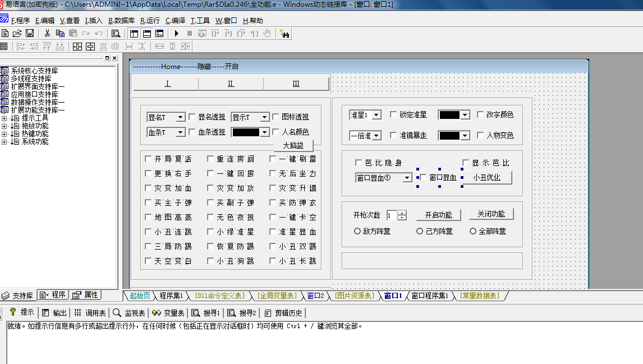Expand the 提示工具 tree node
The width and height of the screenshot is (643, 364).
[x=4, y=118]
